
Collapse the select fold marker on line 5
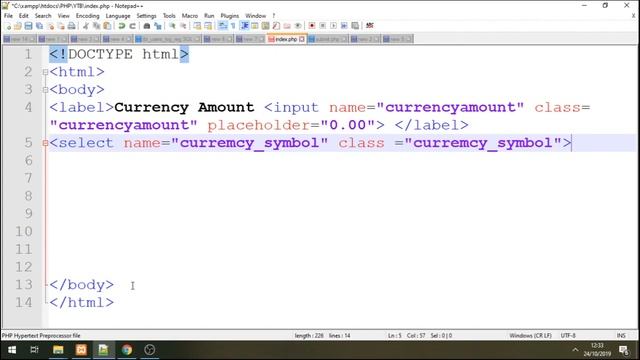(x=45, y=143)
